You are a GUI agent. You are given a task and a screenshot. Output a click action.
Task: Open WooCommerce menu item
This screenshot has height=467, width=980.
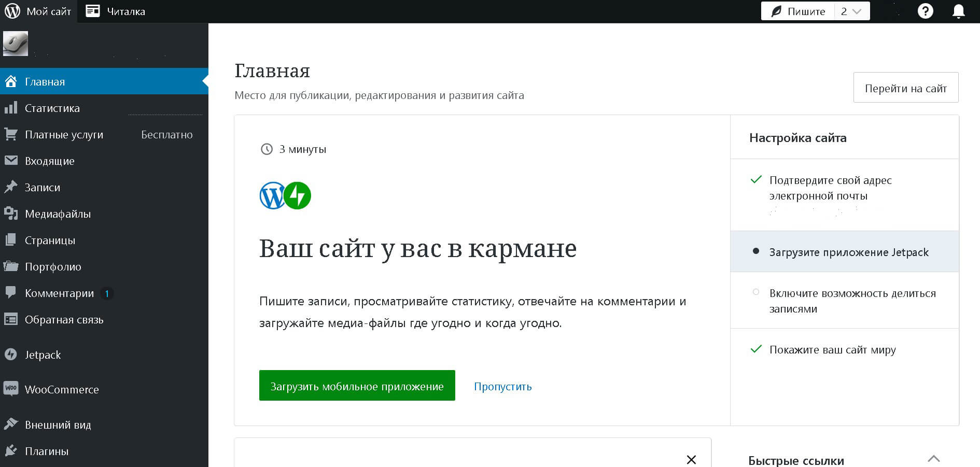click(x=104, y=389)
